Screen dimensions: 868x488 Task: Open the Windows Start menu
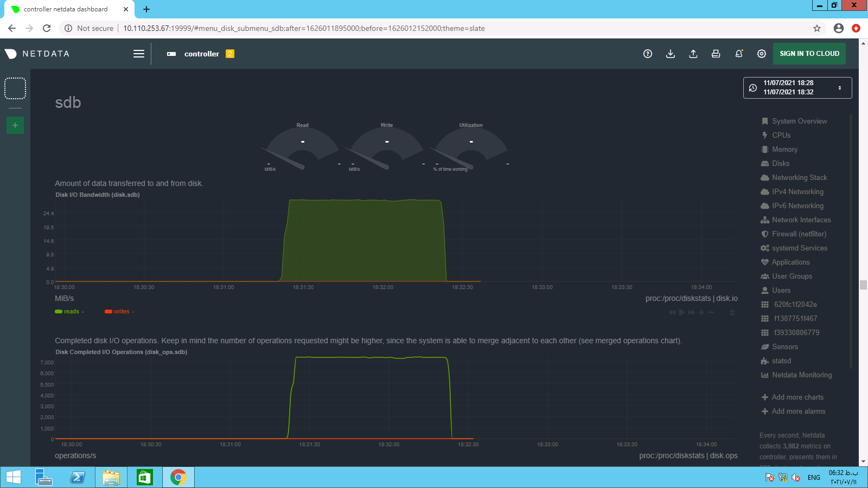point(14,477)
